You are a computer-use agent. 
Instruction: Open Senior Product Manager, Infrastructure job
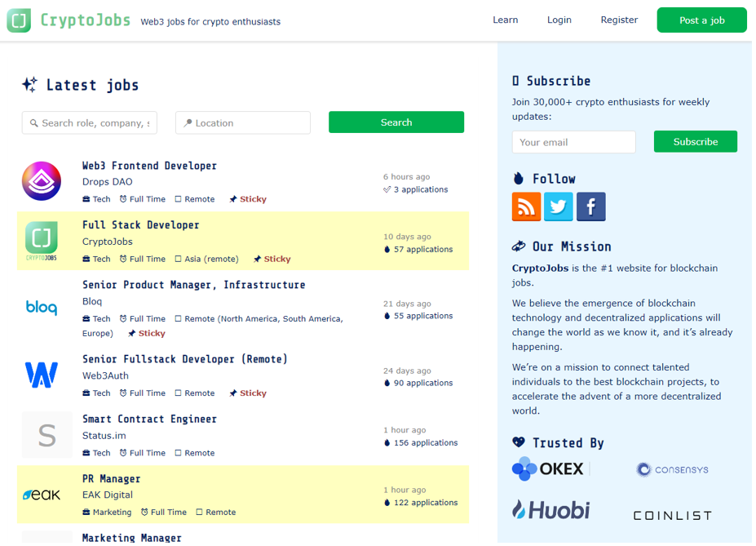194,285
